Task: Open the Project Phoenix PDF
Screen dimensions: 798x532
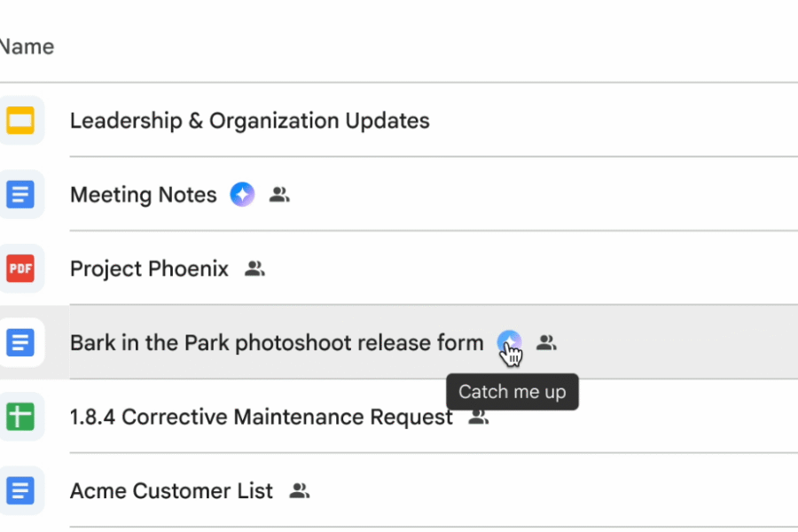Action: (x=149, y=268)
